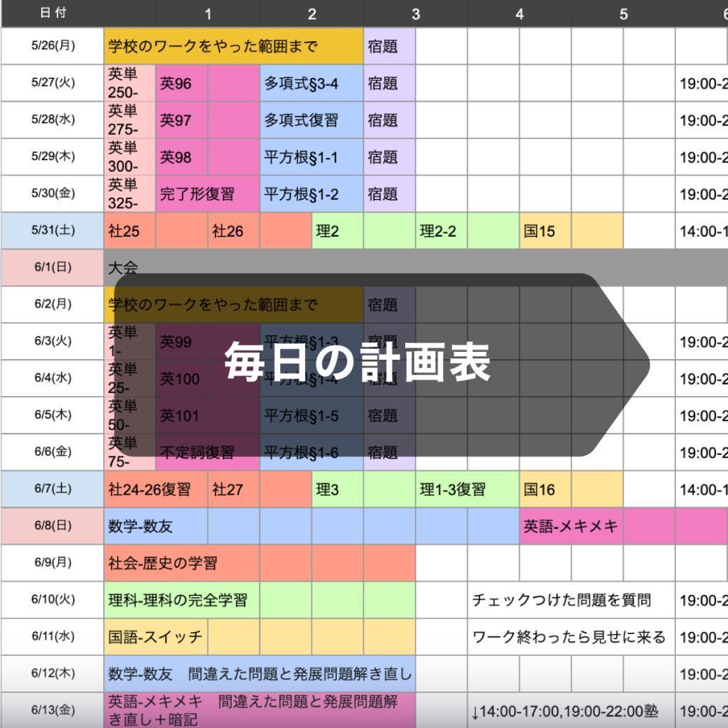Select the 国16 cell
Viewport: 728px width, 728px height.
(x=545, y=489)
